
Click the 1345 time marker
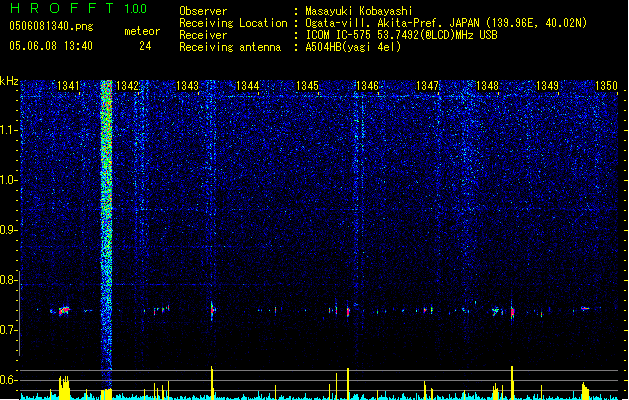[x=307, y=85]
